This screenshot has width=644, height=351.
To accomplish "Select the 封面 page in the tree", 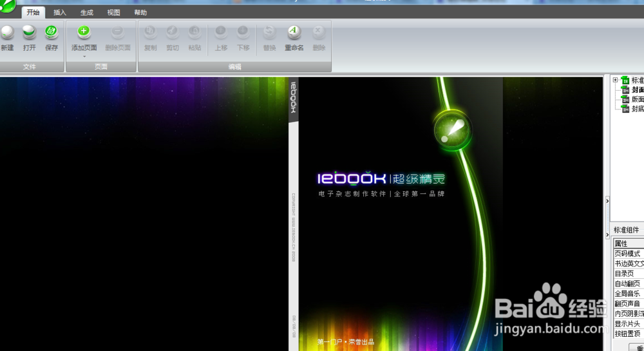I will pos(638,90).
